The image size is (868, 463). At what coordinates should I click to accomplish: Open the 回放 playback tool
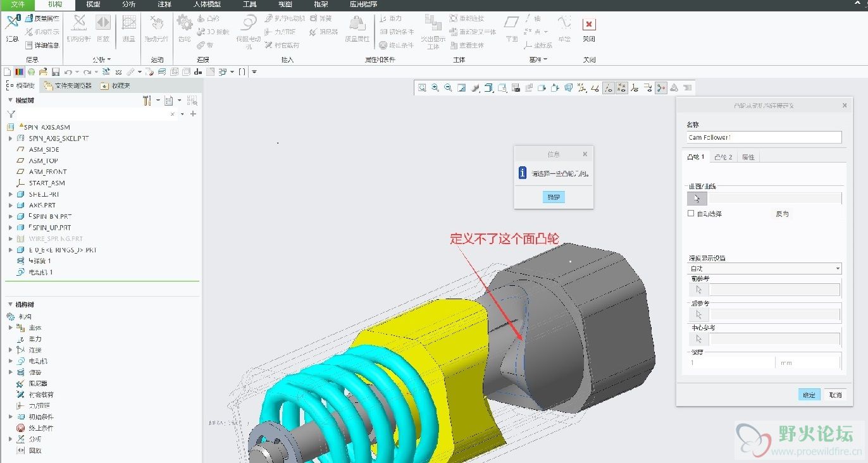coord(102,28)
